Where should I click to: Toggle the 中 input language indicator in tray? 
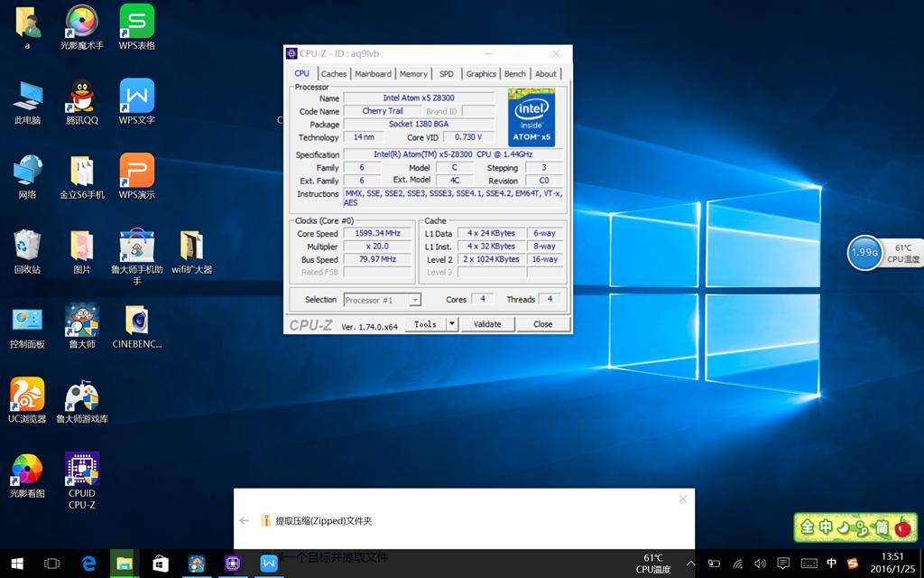(x=832, y=564)
